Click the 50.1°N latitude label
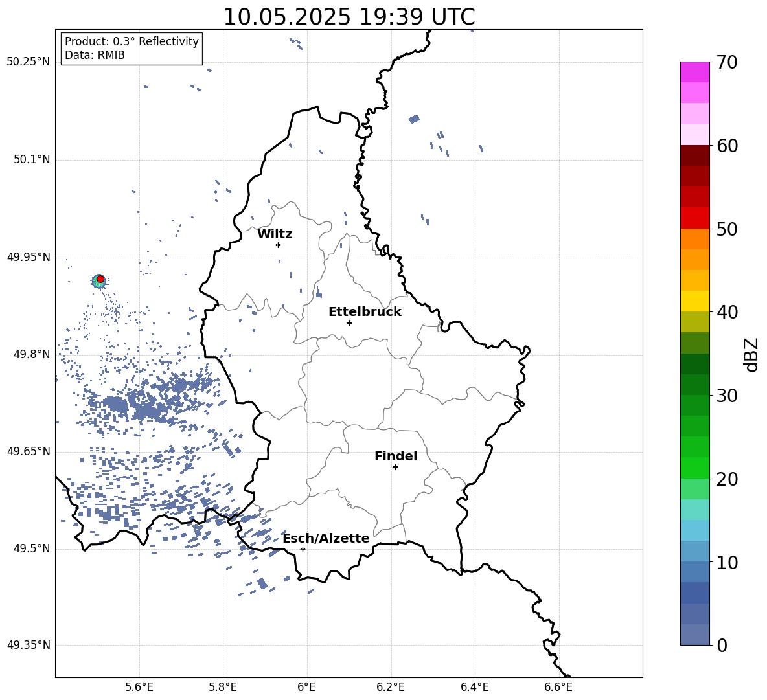Screen dimensions: 767x700 click(32, 160)
